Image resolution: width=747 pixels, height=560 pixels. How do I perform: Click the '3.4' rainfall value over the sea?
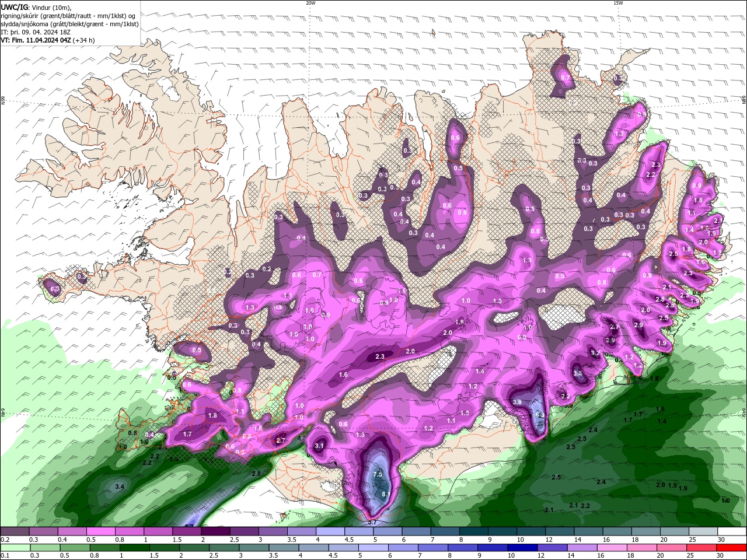(120, 486)
